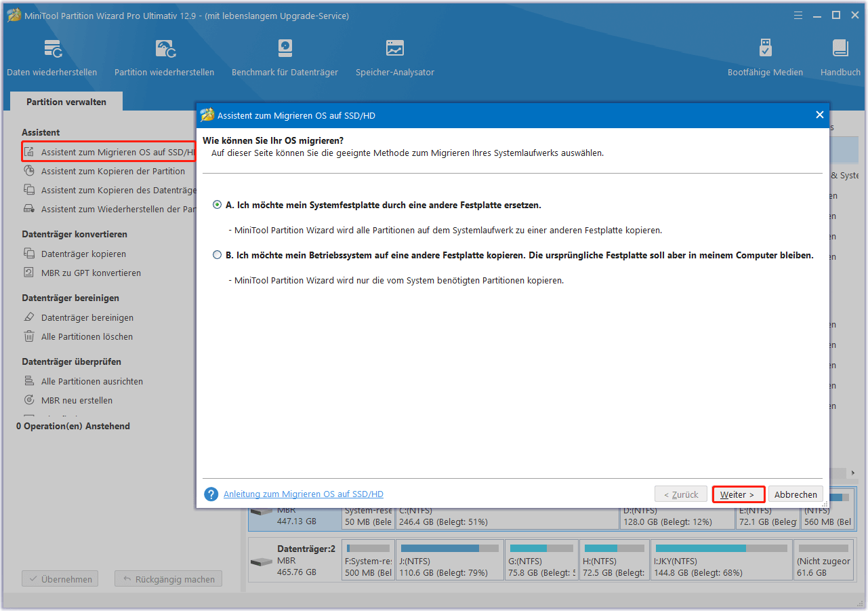This screenshot has width=868, height=611.
Task: Click Datenträger bereinigen sidebar entry
Action: 87,317
